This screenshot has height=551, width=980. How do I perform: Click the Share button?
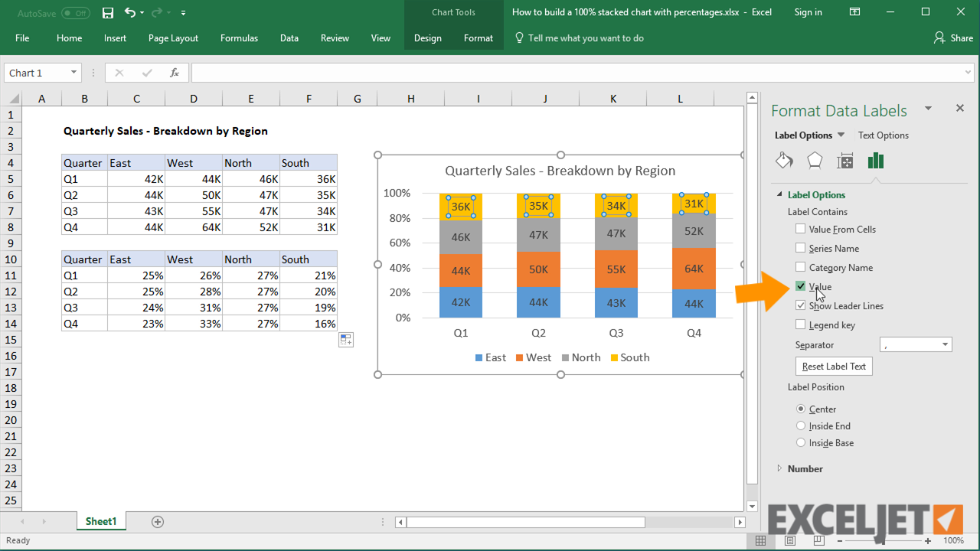(954, 37)
